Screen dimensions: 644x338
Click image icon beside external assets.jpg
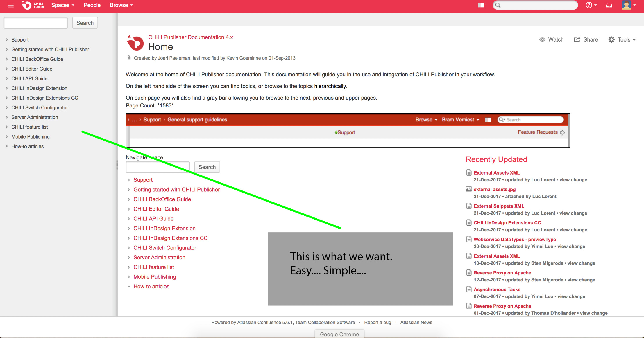tap(469, 189)
